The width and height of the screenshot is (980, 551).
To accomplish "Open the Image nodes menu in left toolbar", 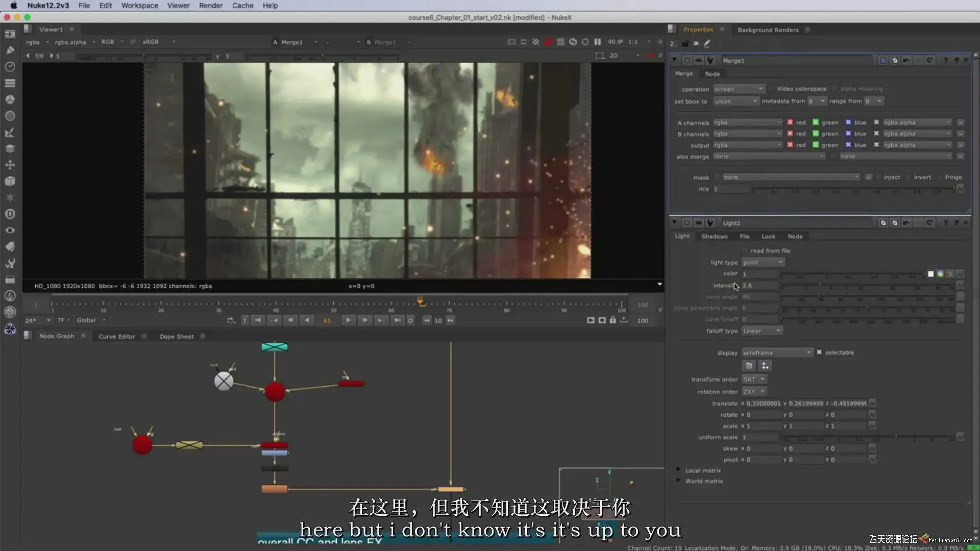I will tap(10, 34).
